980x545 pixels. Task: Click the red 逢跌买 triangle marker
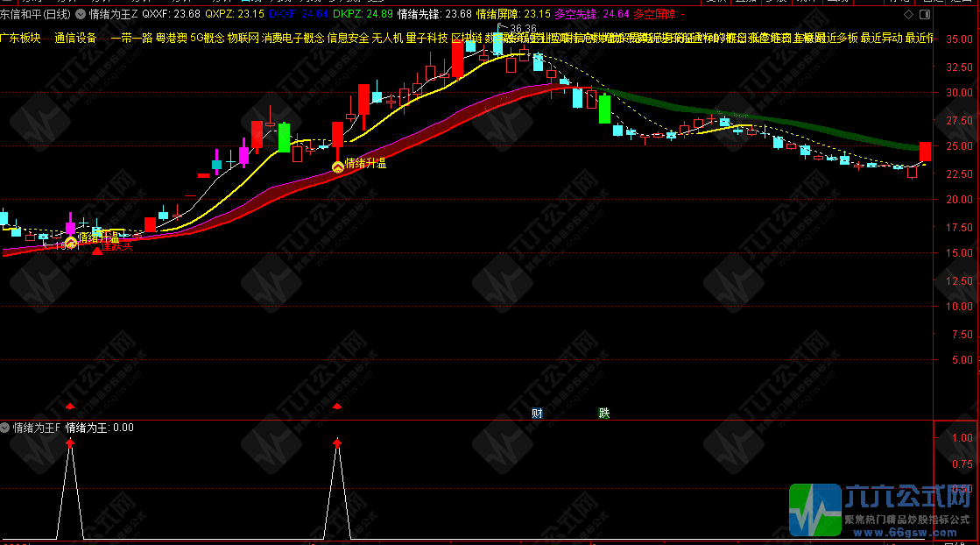[x=97, y=251]
